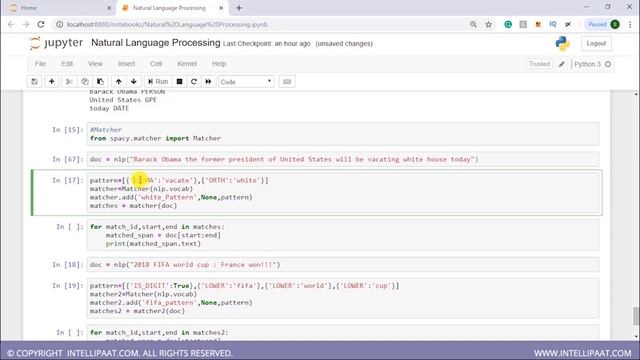Interrupt the kernel with stop icon
Viewport: 640px width, 360px height.
[x=179, y=82]
